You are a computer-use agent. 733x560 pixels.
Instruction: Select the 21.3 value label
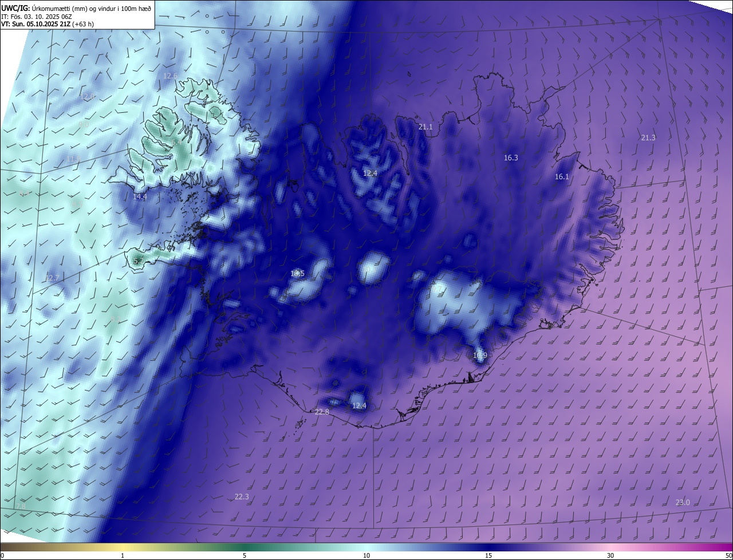[648, 137]
